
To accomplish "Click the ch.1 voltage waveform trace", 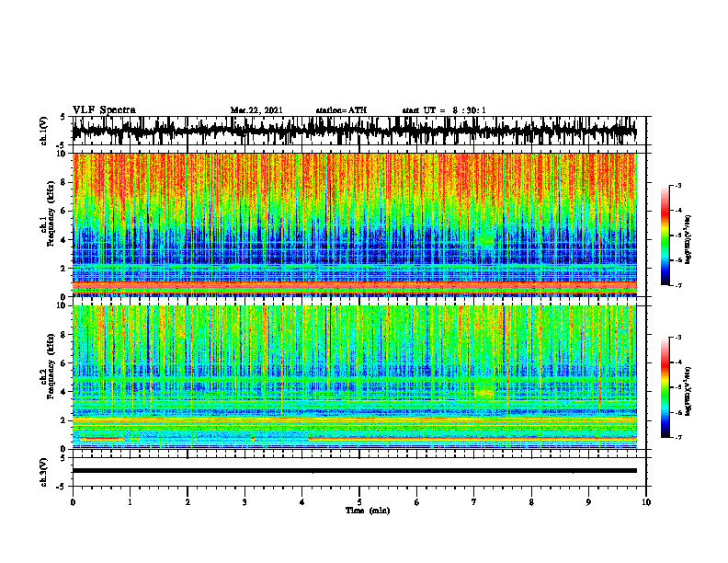I will [355, 131].
